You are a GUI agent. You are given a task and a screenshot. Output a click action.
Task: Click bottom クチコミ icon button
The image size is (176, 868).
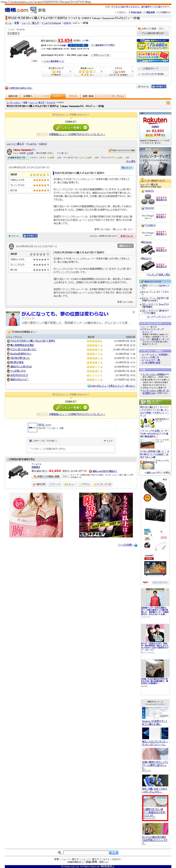(x=85, y=484)
